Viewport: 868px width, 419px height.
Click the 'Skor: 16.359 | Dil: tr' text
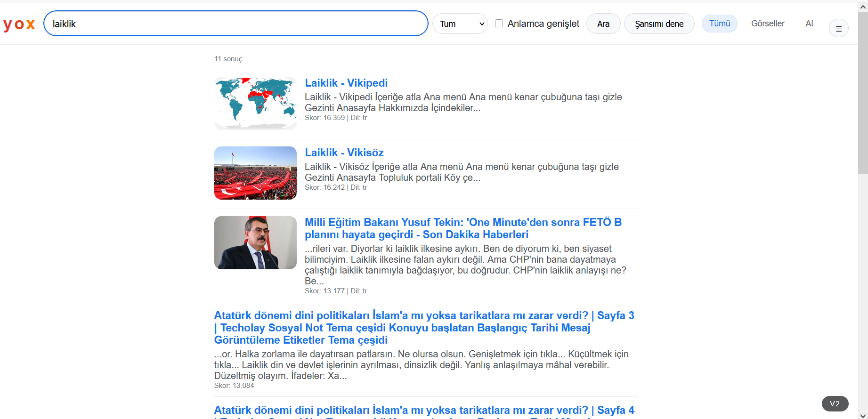point(336,118)
